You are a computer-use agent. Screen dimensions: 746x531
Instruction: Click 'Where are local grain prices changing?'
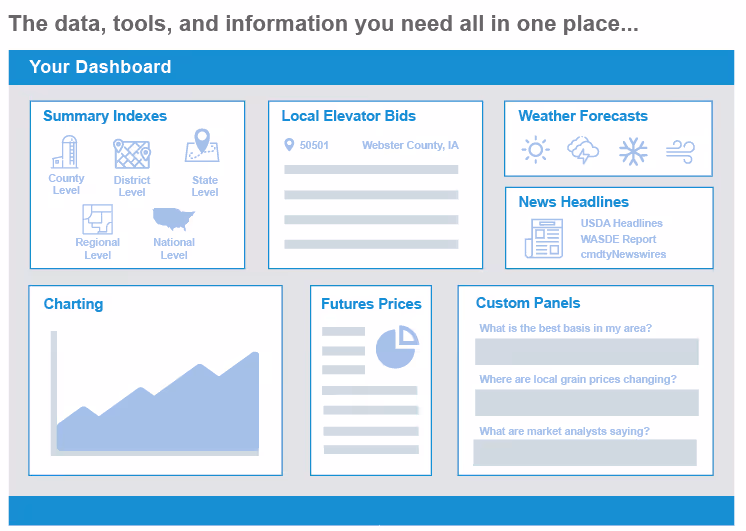578,379
